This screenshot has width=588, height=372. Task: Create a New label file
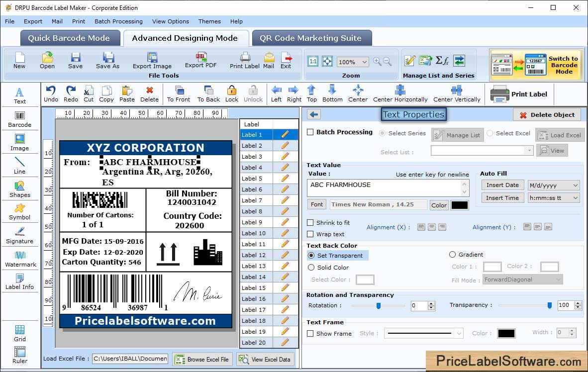19,60
